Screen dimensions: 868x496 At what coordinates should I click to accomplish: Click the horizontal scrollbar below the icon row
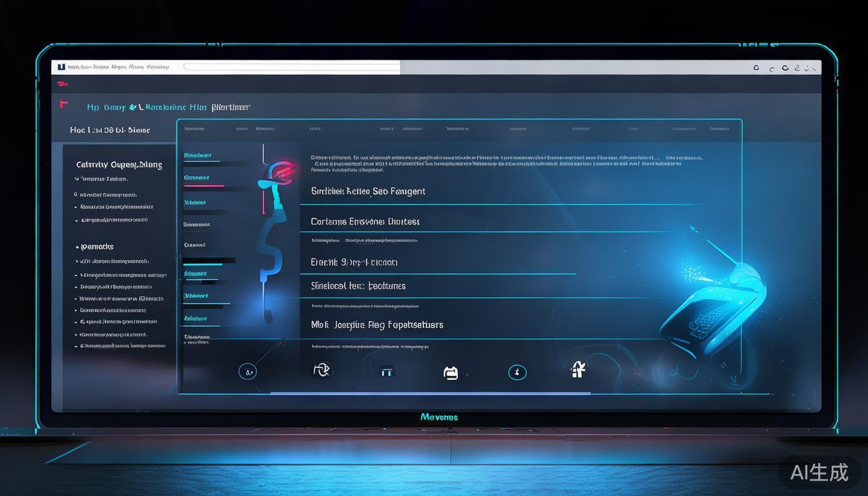coord(429,393)
